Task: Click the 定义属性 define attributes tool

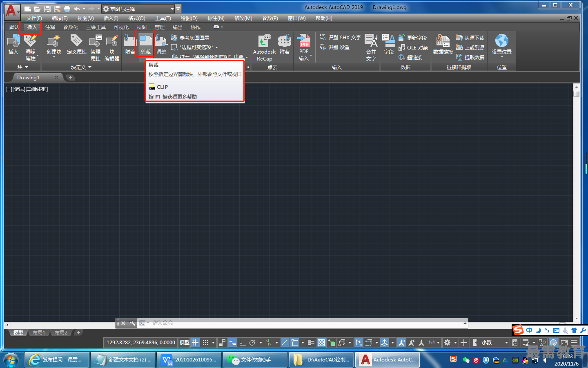Action: coord(76,45)
